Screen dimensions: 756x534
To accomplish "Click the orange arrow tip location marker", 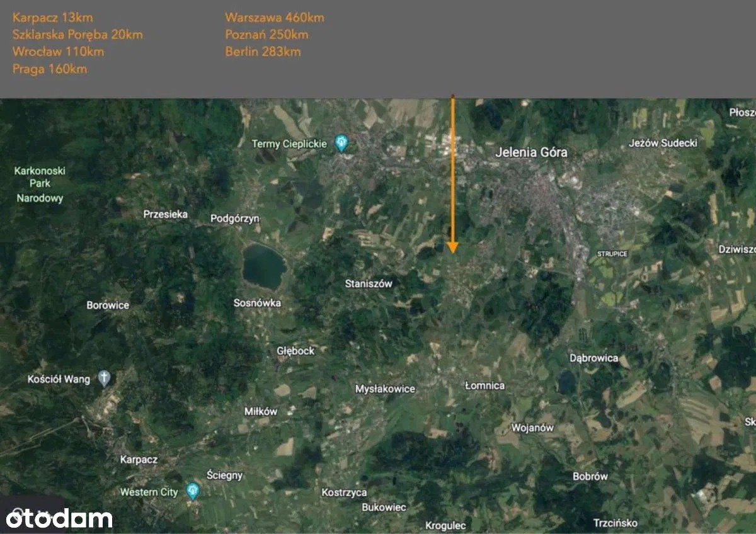I will point(452,249).
